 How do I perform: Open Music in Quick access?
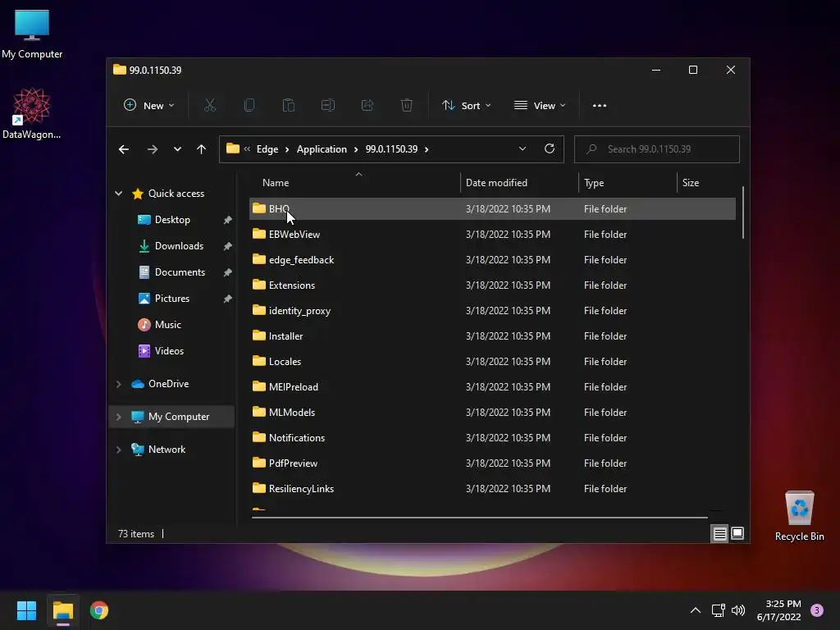pos(167,325)
